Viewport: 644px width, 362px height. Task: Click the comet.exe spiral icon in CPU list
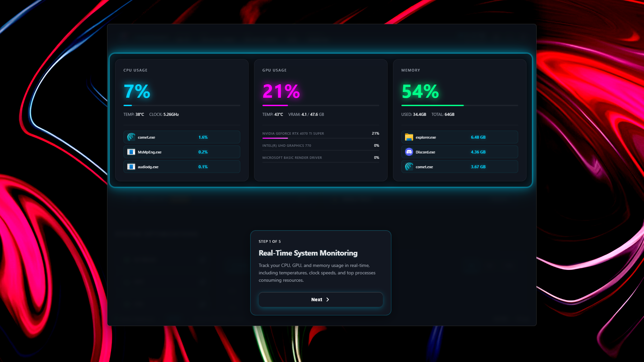(131, 137)
